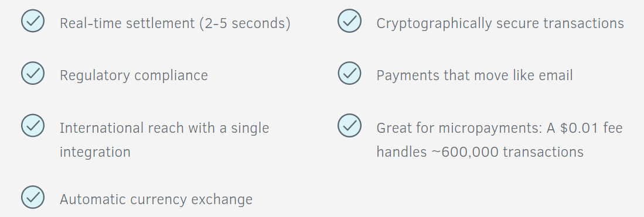This screenshot has height=217, width=644.
Task: Click the (2-5 seconds) parenthetical
Action: click(x=245, y=23)
